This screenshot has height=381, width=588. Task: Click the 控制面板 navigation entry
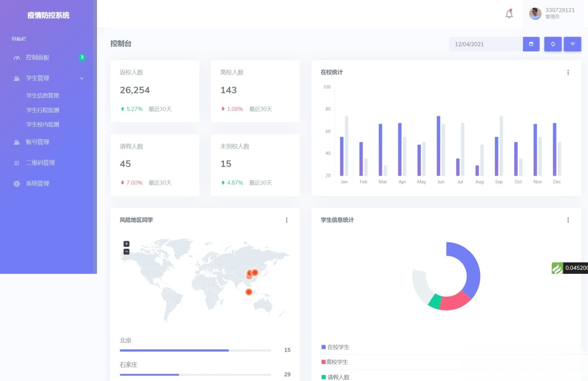(x=38, y=57)
